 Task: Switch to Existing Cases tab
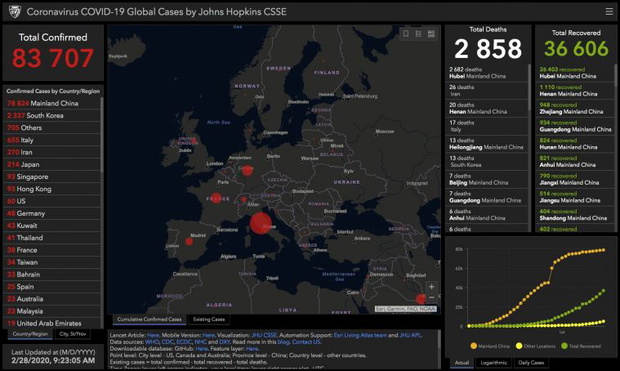point(209,319)
